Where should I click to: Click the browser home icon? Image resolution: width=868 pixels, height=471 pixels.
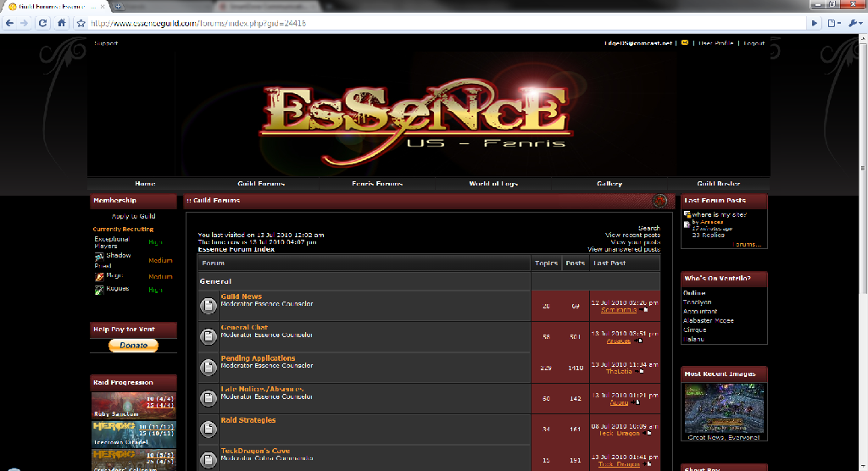[61, 23]
